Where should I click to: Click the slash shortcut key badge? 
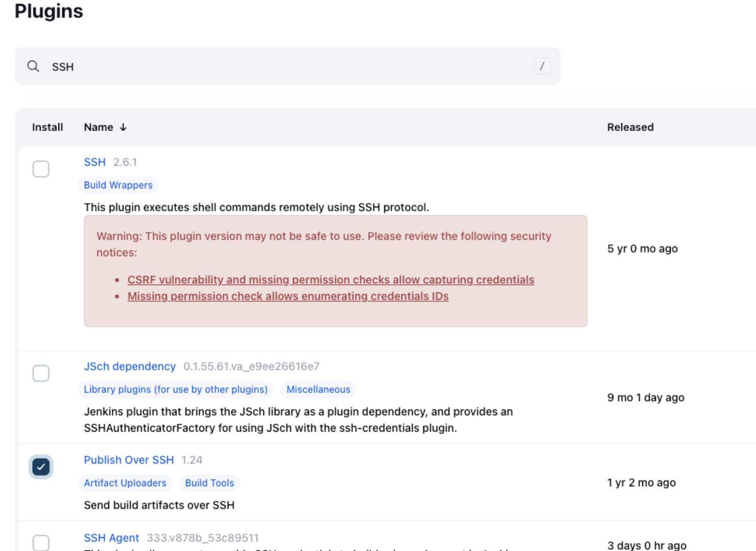coord(542,66)
